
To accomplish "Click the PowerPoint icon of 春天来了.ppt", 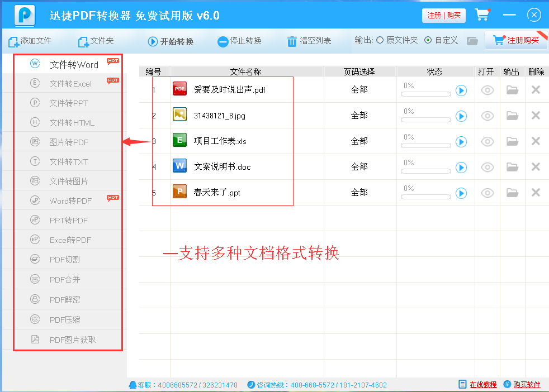I will point(179,192).
